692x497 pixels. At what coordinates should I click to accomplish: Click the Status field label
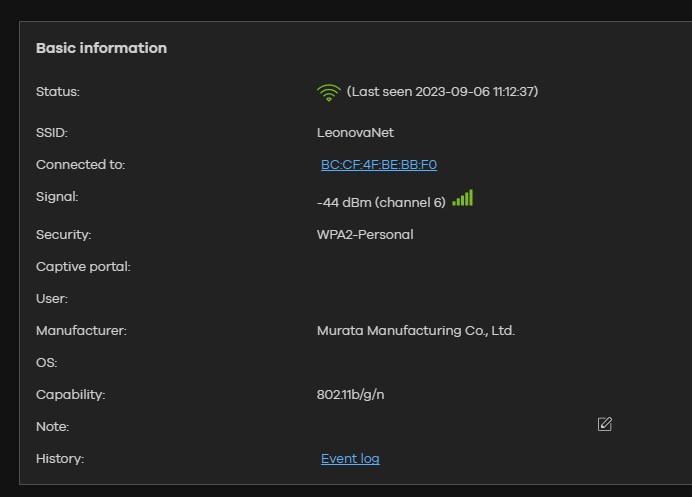[x=57, y=92]
